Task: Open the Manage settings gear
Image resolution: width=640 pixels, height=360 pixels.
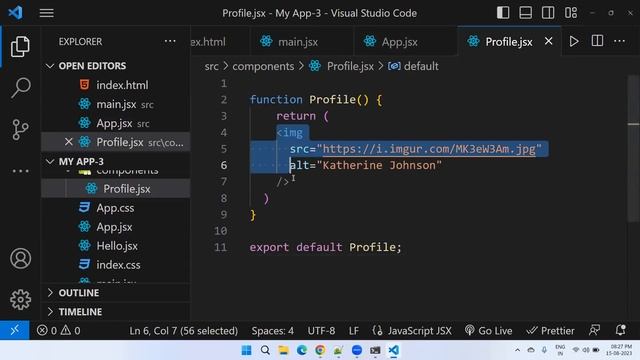Action: tap(20, 300)
